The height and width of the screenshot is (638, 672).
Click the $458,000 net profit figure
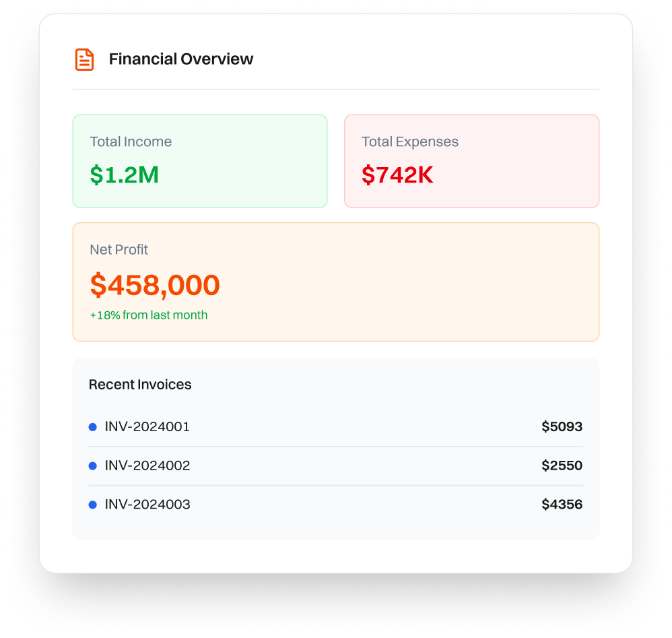[x=155, y=285]
